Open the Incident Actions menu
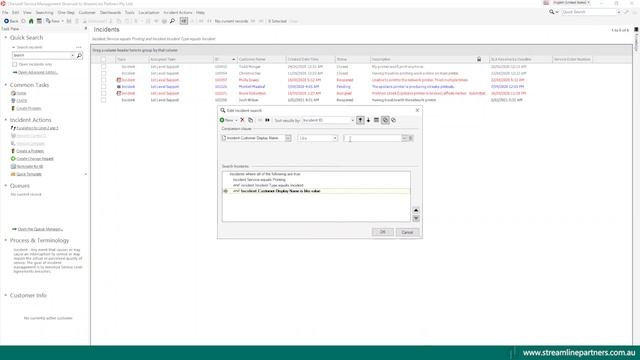The width and height of the screenshot is (640, 360). (x=178, y=13)
